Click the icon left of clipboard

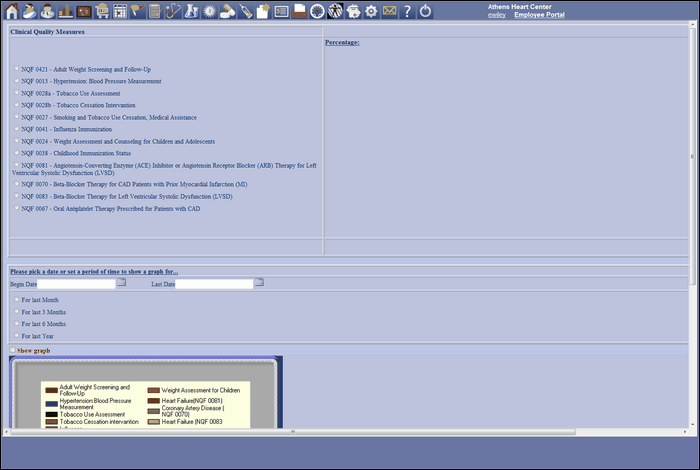pos(138,11)
